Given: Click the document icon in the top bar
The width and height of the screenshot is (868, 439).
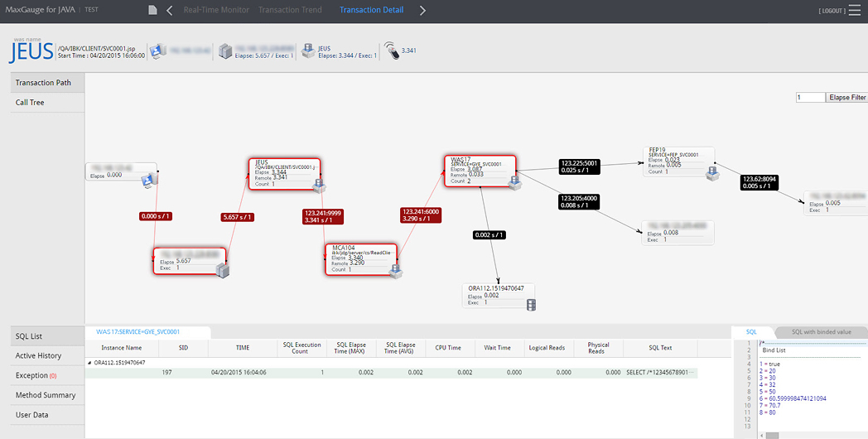Looking at the screenshot, I should coord(152,10).
